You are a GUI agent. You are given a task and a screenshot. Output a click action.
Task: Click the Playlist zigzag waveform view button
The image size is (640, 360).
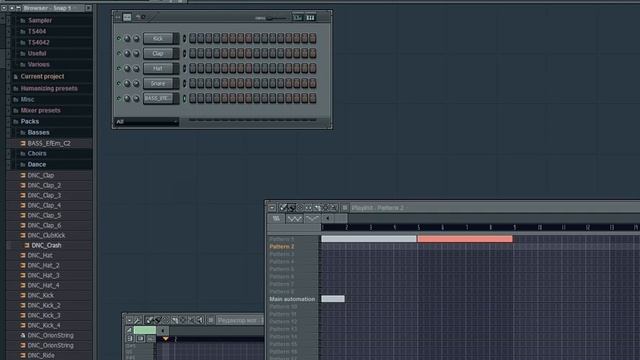point(294,219)
